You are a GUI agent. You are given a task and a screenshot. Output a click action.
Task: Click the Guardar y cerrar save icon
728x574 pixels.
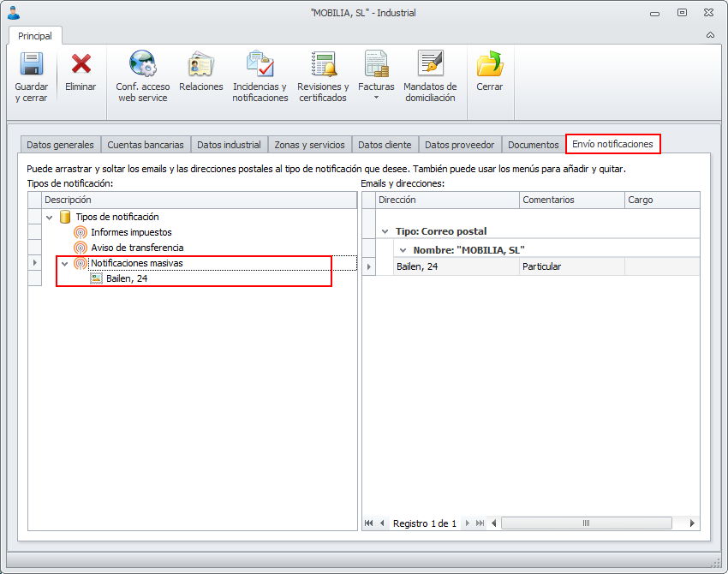32,63
